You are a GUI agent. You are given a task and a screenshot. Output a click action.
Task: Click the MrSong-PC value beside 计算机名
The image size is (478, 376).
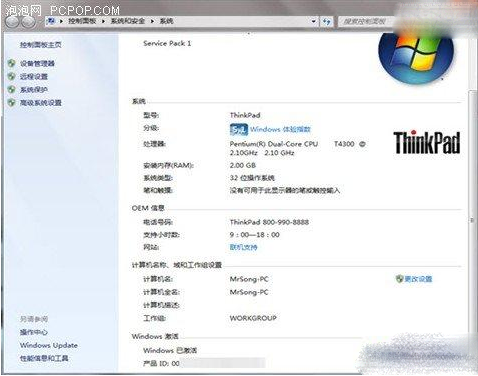249,279
